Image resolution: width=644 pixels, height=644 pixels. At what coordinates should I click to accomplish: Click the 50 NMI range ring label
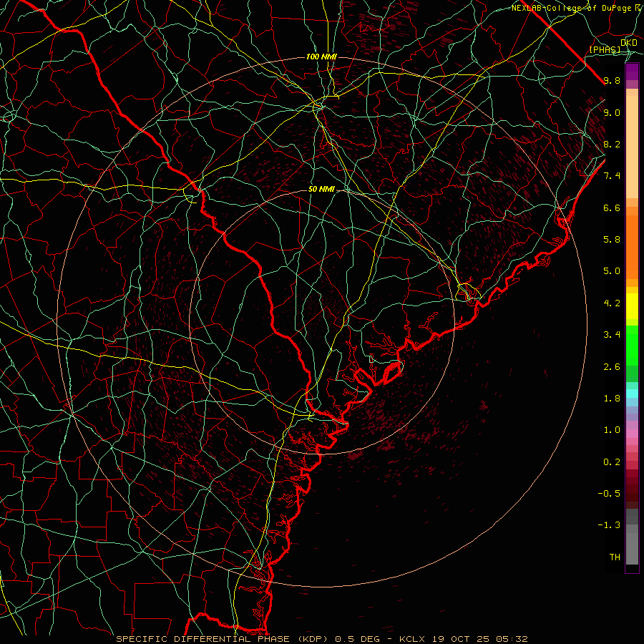coord(321,189)
